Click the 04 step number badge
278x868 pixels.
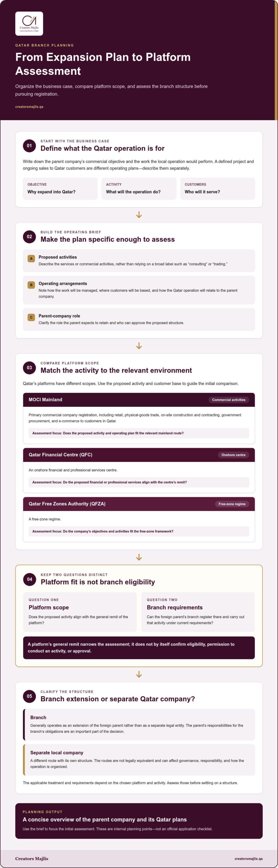30,579
